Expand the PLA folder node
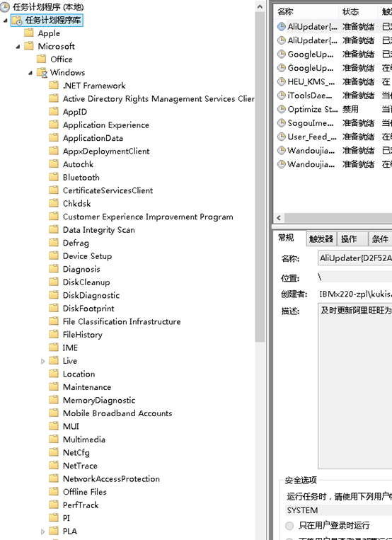 [x=42, y=532]
